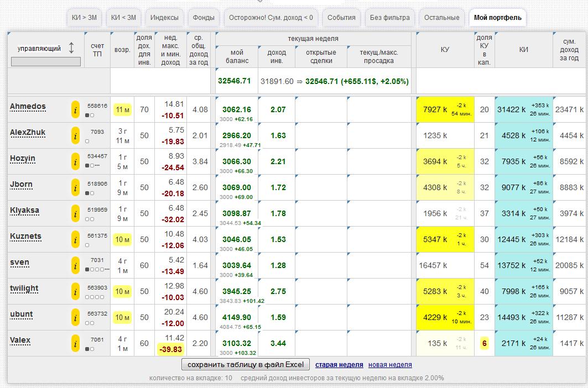The image size is (588, 388).
Task: Click the total balance 32546.71 in мой баланс column
Action: pyautogui.click(x=235, y=81)
